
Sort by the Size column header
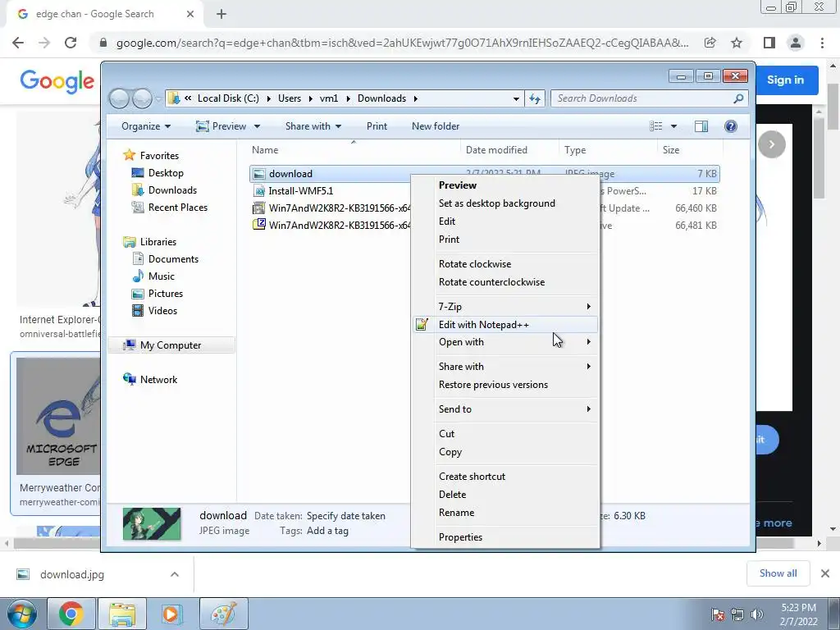click(671, 150)
